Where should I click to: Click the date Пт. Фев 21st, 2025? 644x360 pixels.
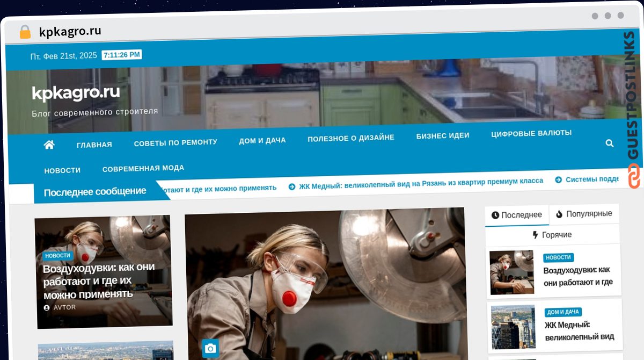(x=64, y=56)
